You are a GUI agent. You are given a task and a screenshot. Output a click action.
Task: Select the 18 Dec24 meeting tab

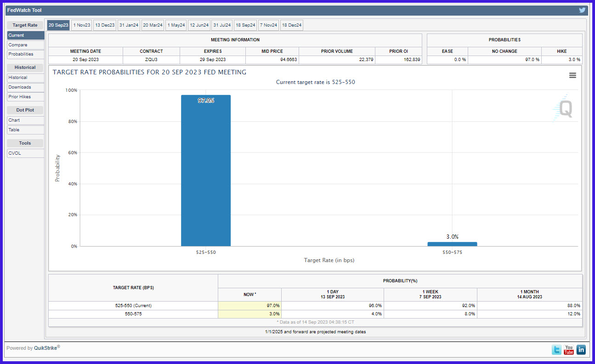coord(292,25)
